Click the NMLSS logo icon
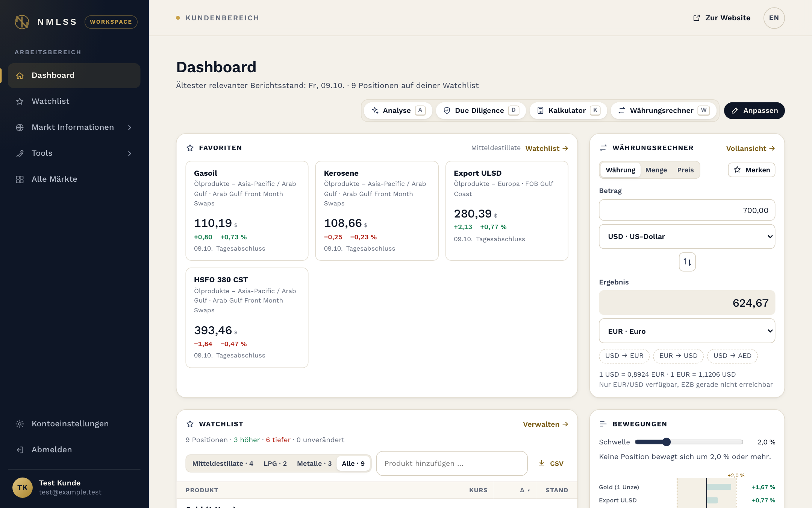Viewport: 812px width, 508px height. coord(22,22)
